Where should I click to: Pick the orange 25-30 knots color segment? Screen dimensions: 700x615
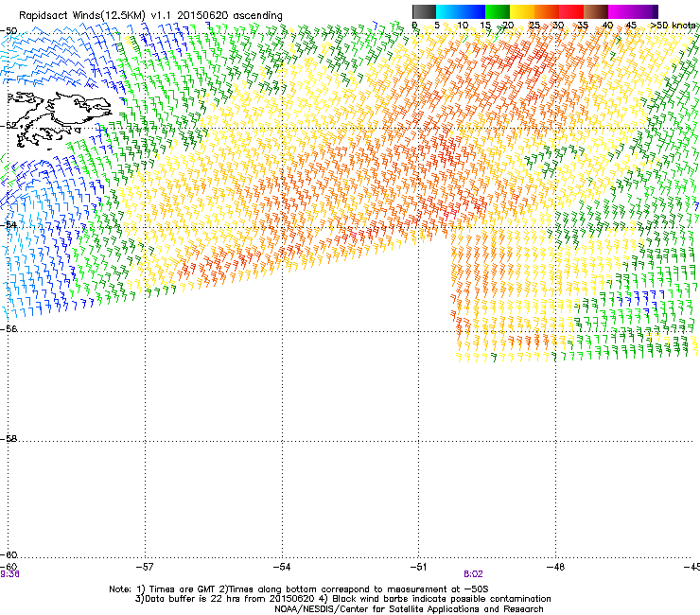547,11
